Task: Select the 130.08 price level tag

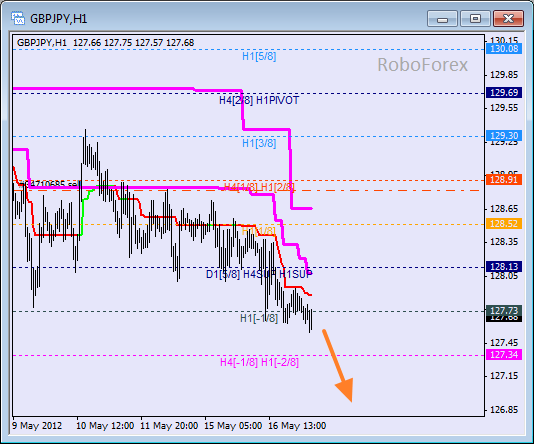Action: 504,49
